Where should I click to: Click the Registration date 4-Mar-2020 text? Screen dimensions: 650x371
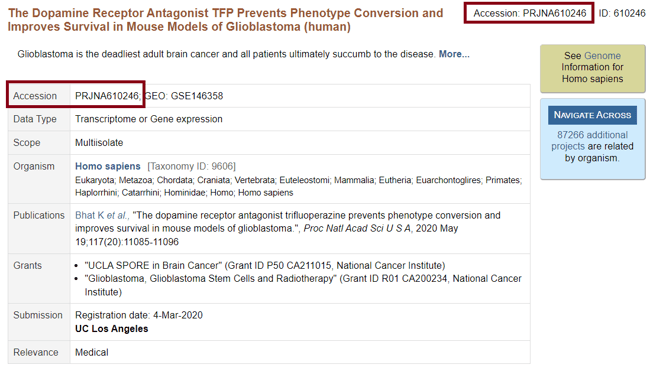139,315
